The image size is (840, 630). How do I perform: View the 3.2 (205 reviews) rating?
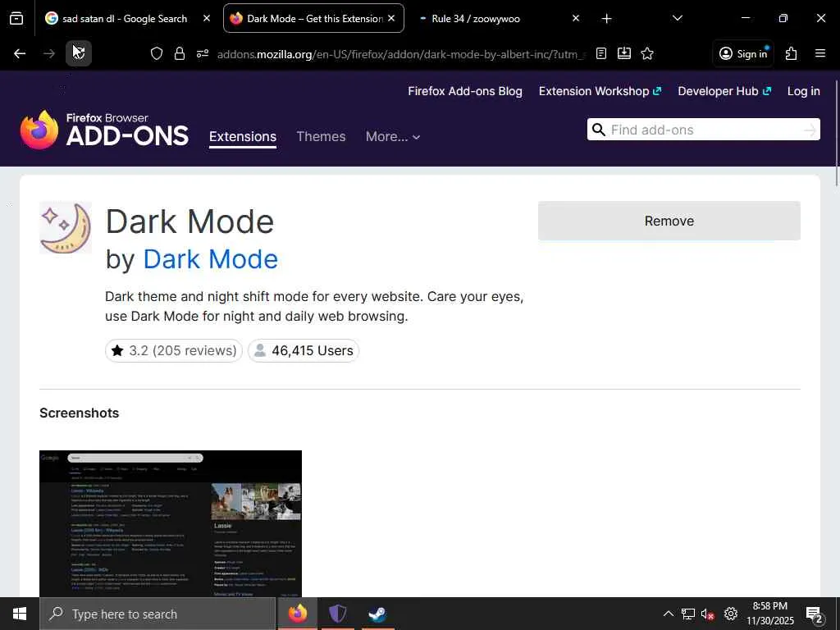pos(174,350)
